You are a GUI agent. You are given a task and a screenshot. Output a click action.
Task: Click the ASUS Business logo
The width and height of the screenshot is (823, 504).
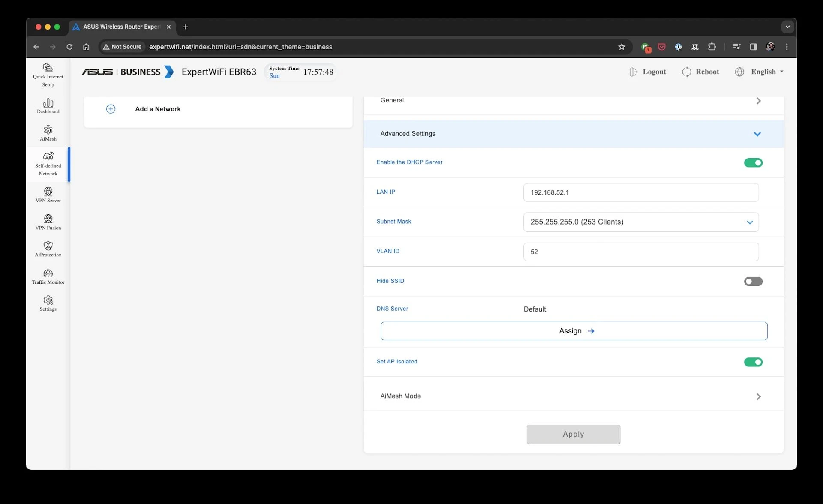[x=128, y=72]
